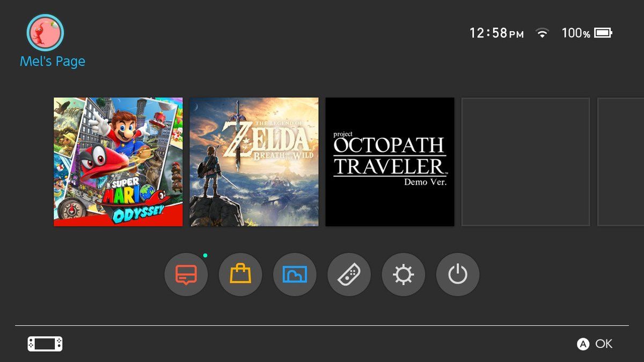
Task: Open the Album icon
Action: pos(295,275)
